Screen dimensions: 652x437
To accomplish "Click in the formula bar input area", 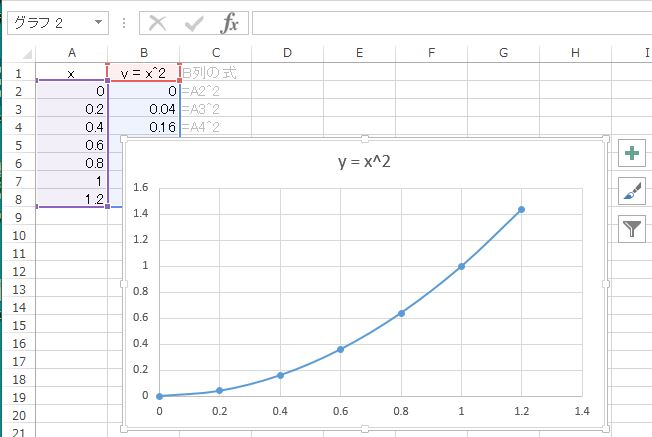I will click(x=452, y=23).
